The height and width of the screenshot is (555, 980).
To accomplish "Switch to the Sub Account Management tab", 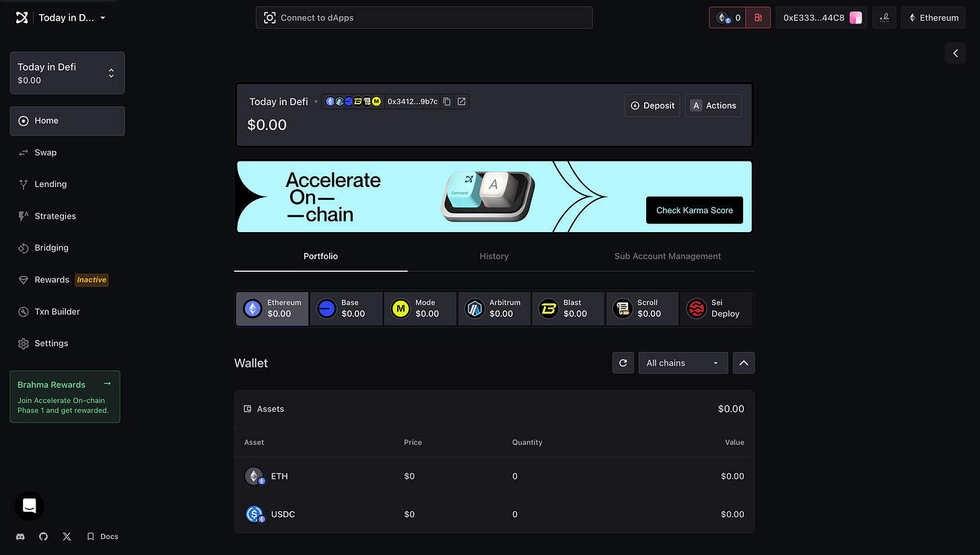I will point(668,256).
